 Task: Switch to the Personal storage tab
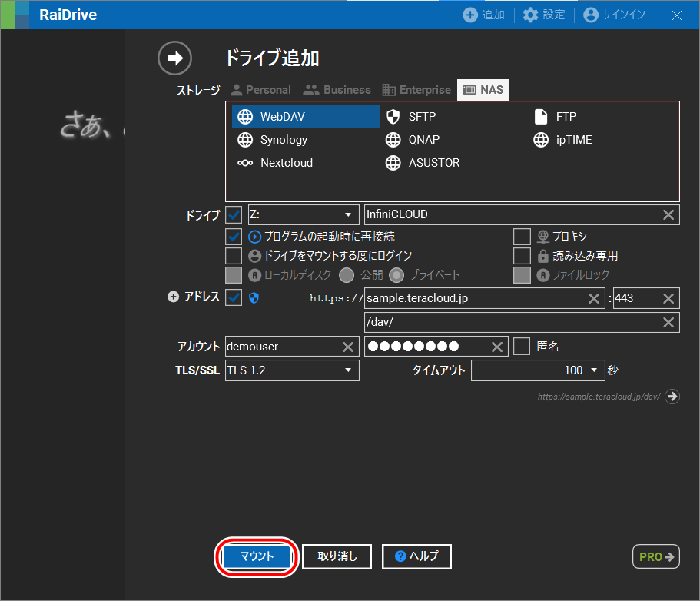click(260, 90)
